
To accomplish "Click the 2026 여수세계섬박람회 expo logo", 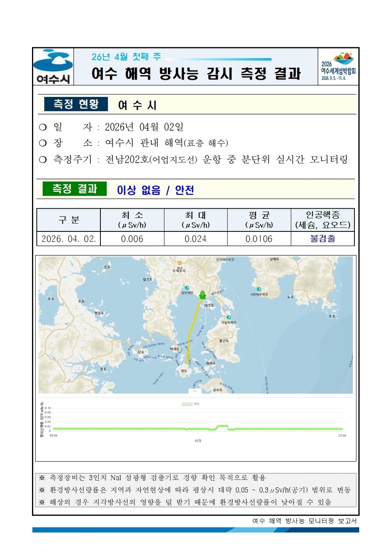I will (338, 66).
